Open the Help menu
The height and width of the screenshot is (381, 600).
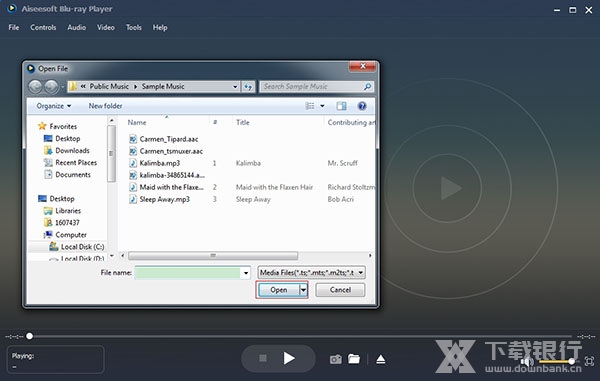pyautogui.click(x=160, y=28)
